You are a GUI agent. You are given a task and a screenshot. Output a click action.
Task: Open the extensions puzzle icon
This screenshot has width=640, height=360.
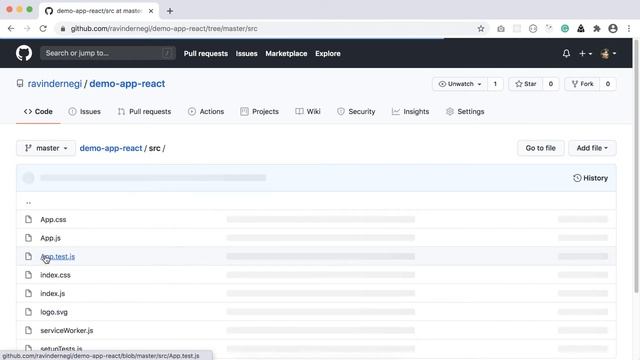(x=597, y=29)
